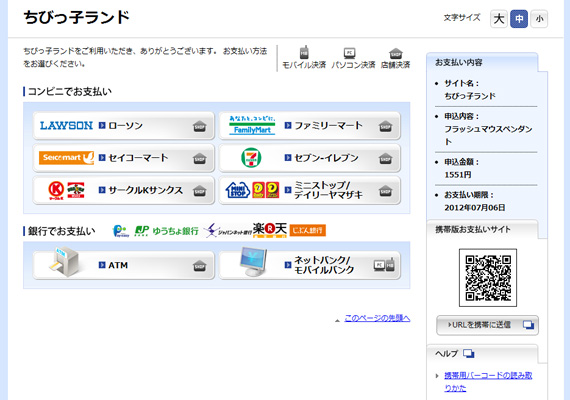Click shop icon on FamilyMart row

(x=385, y=126)
